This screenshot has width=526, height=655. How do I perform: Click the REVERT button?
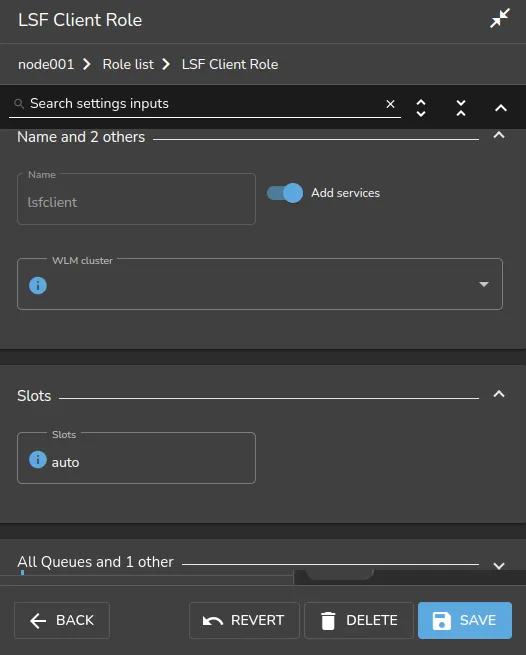(x=244, y=620)
